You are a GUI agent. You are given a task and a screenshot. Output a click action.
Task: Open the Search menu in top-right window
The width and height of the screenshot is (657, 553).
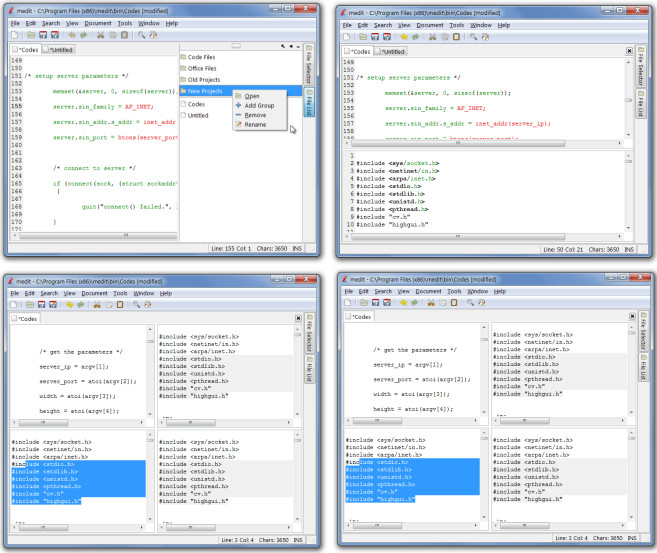pos(383,25)
